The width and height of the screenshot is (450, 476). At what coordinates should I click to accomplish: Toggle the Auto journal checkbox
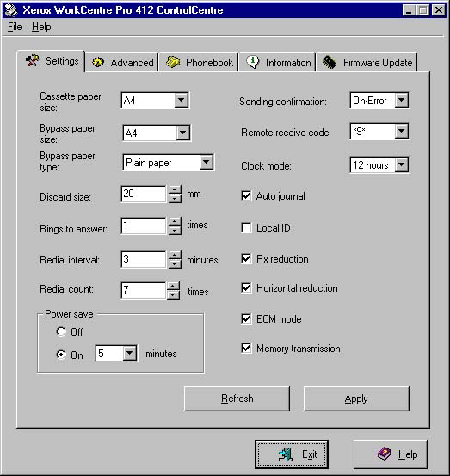coord(246,195)
